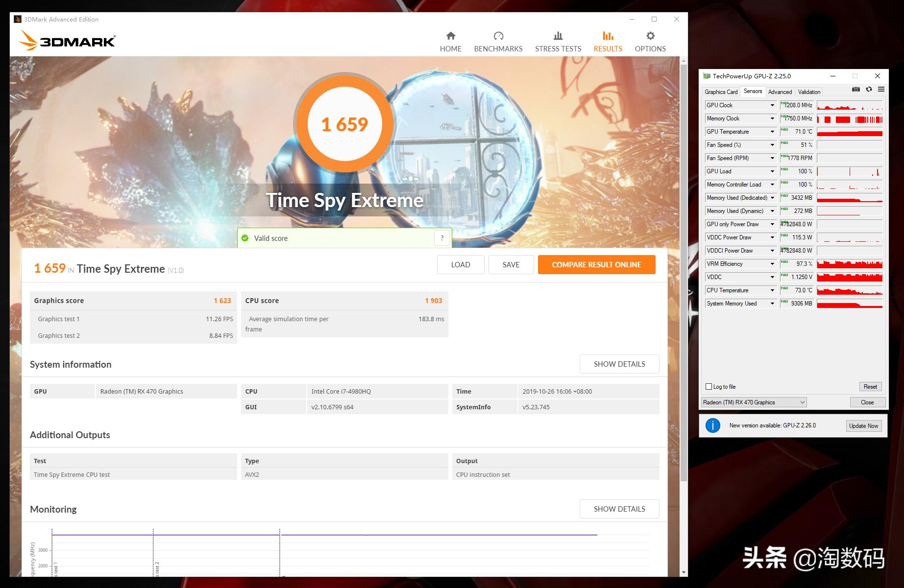904x588 pixels.
Task: Open the GPU Temperature sensor dropdown
Action: click(x=772, y=132)
